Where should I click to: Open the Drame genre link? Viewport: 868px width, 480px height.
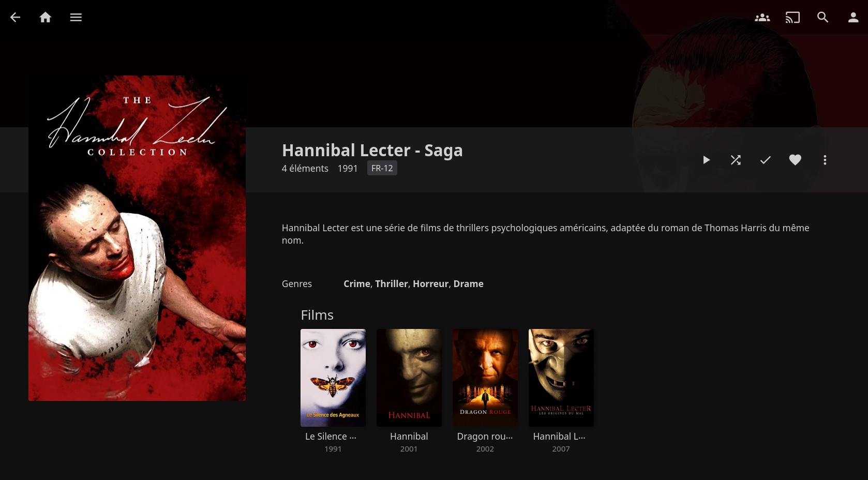click(x=469, y=283)
